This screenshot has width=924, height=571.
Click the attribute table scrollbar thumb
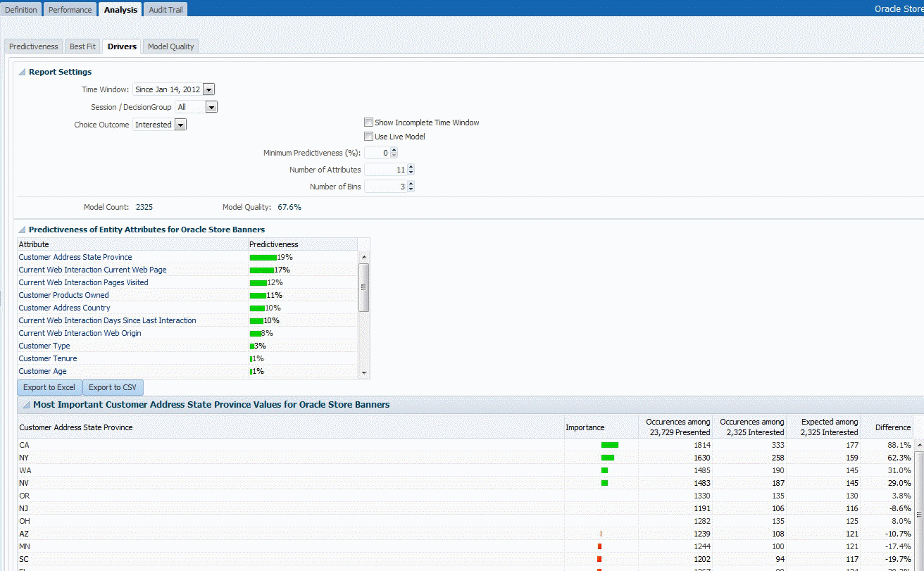(364, 287)
